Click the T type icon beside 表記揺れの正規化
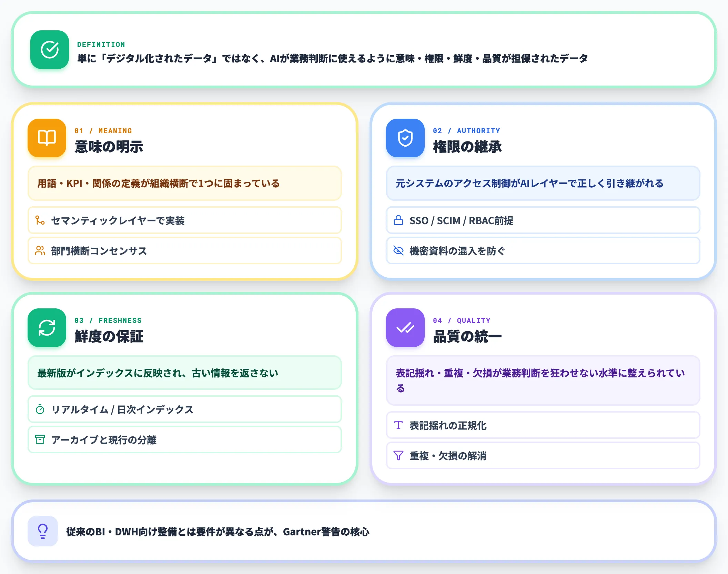The image size is (728, 574). point(398,425)
